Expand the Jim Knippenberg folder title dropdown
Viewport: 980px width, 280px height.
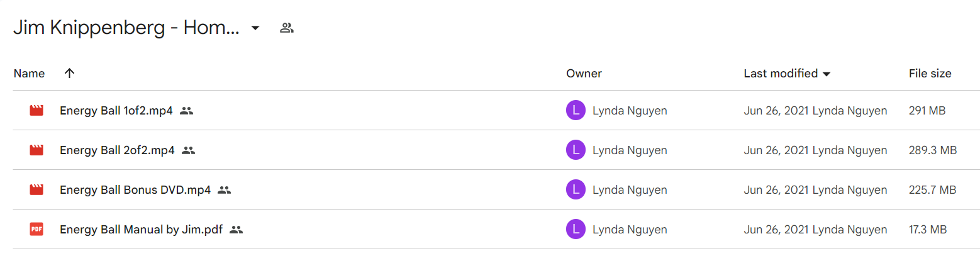(x=255, y=28)
